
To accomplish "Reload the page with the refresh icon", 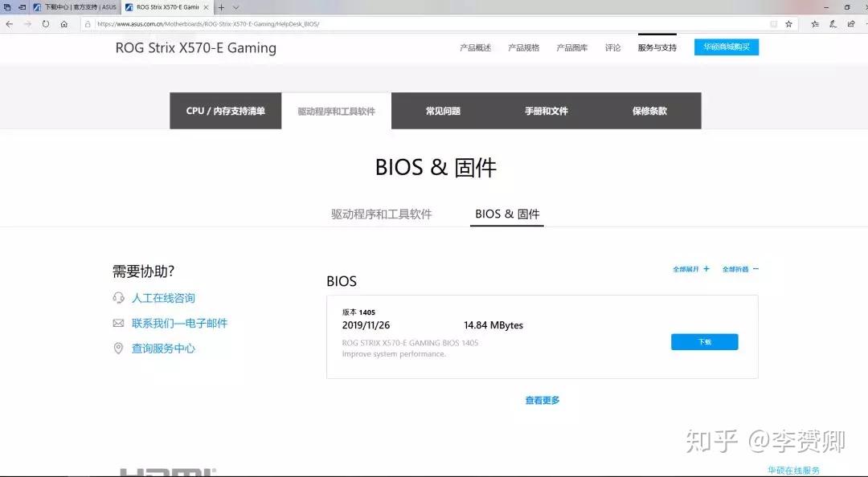I will (45, 24).
